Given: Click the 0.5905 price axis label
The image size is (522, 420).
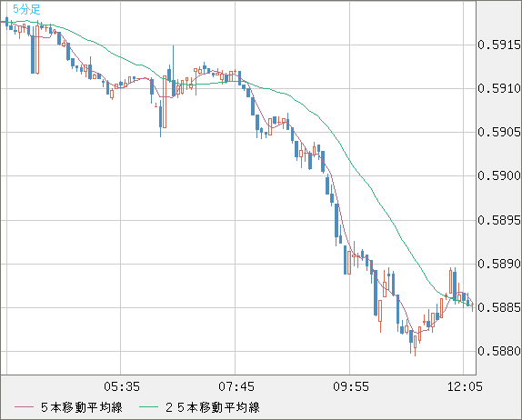Looking at the screenshot, I should [x=499, y=132].
